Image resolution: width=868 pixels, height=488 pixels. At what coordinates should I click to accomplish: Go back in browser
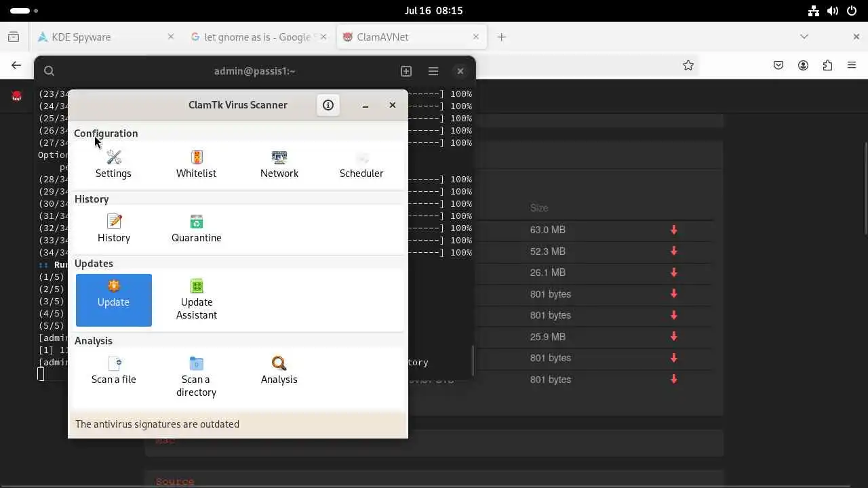[16, 65]
